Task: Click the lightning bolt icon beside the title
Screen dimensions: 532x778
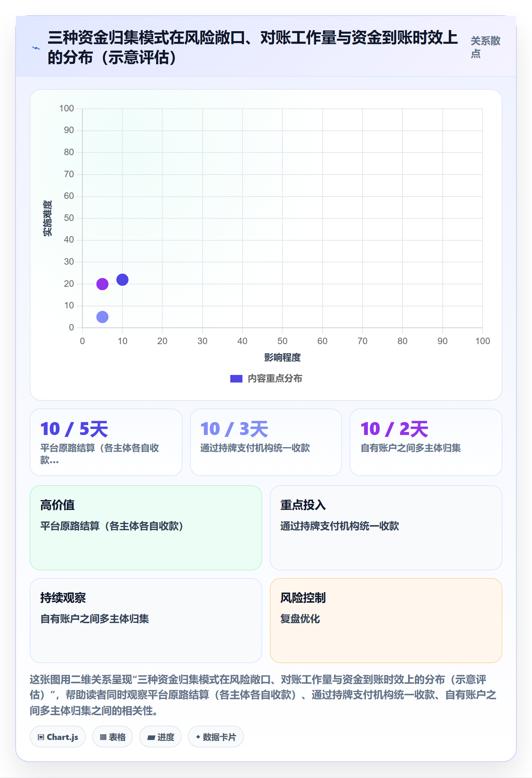Action: [36, 48]
